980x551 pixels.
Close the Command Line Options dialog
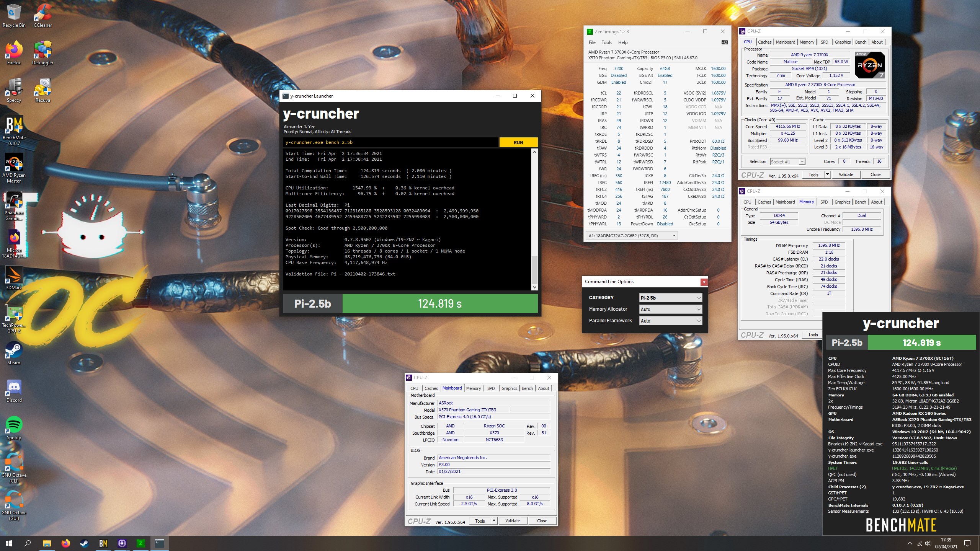click(704, 282)
